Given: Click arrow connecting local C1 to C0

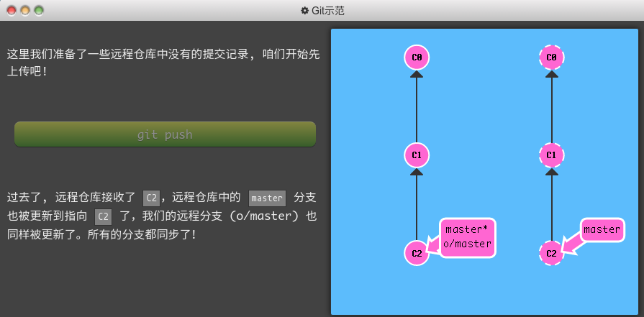Looking at the screenshot, I should pos(417,106).
